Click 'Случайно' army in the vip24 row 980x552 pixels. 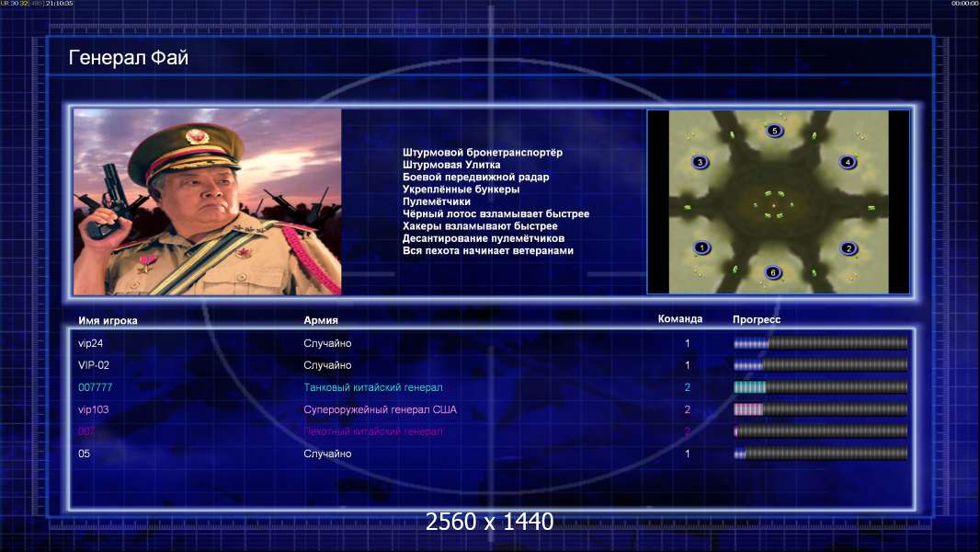(x=327, y=343)
